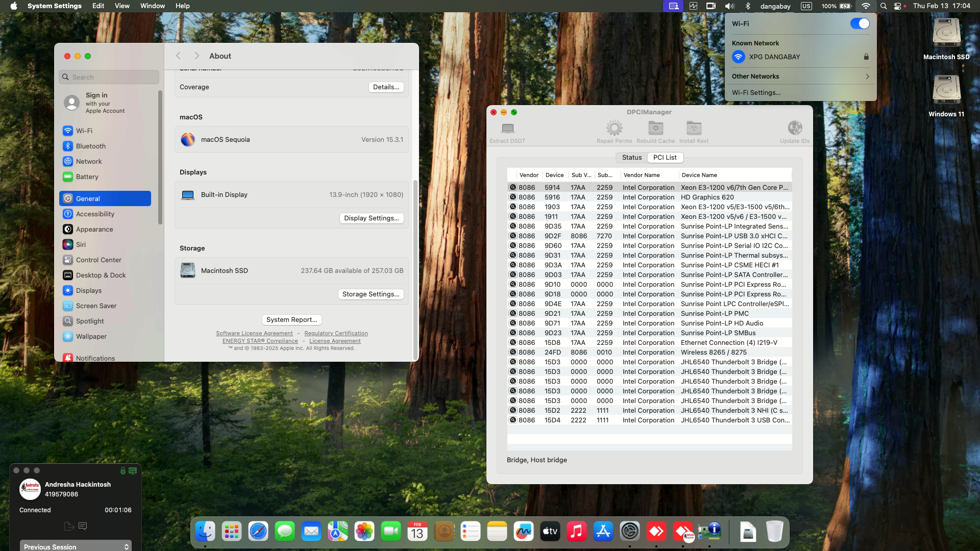
Task: Open FaceTime in the Dock
Action: [x=391, y=532]
